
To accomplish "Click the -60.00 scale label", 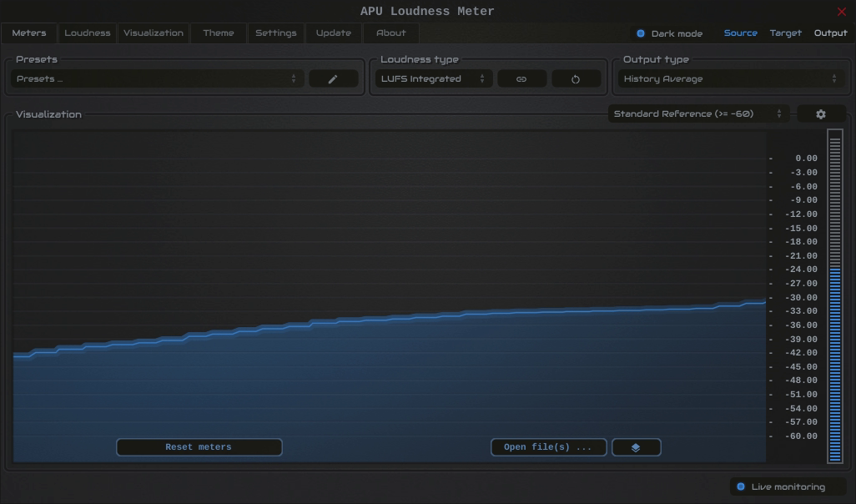I will (801, 436).
